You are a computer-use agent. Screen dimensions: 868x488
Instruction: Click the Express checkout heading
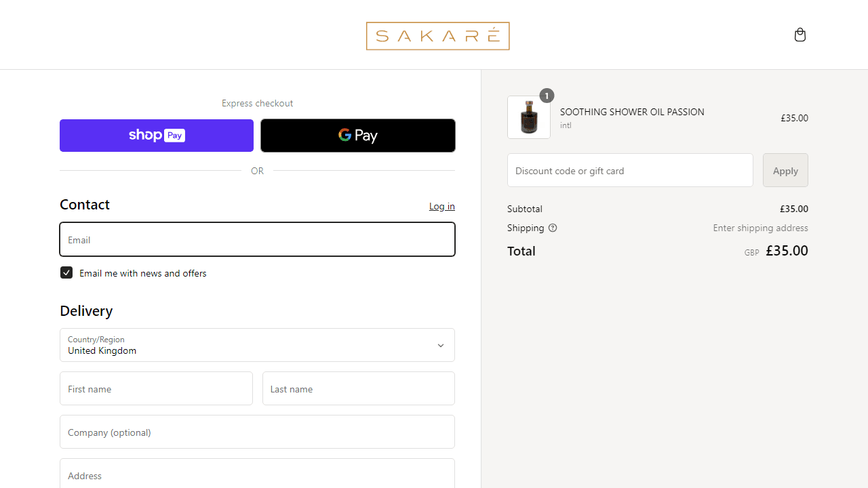pos(257,103)
